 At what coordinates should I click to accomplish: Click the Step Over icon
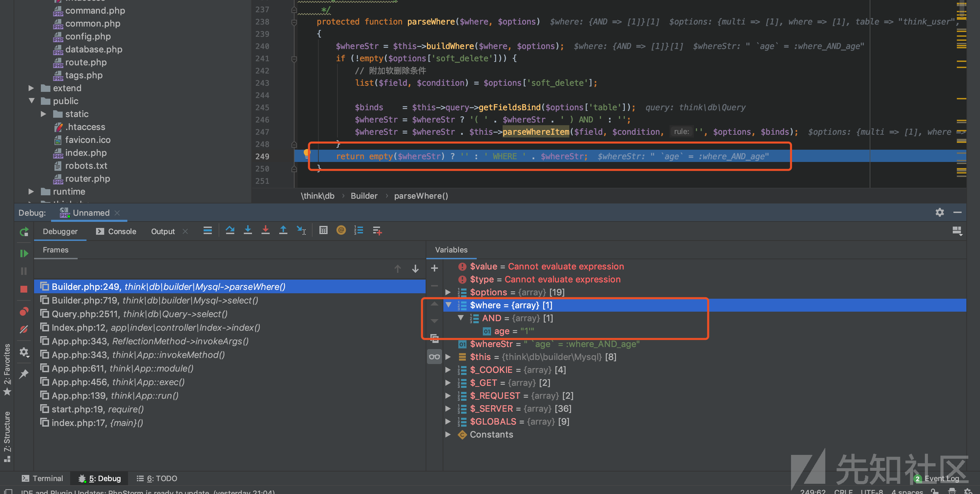pos(230,230)
